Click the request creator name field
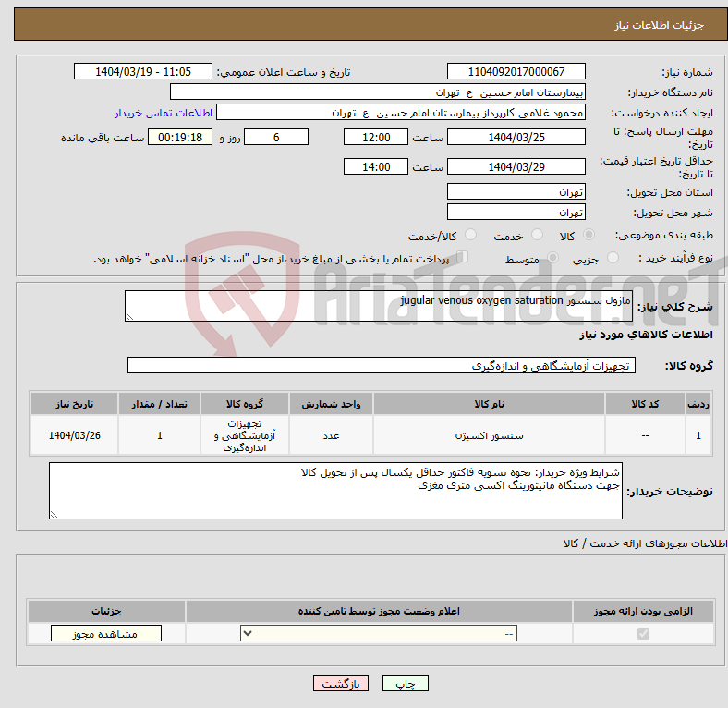Viewport: 728px width, 708px height. tap(401, 113)
